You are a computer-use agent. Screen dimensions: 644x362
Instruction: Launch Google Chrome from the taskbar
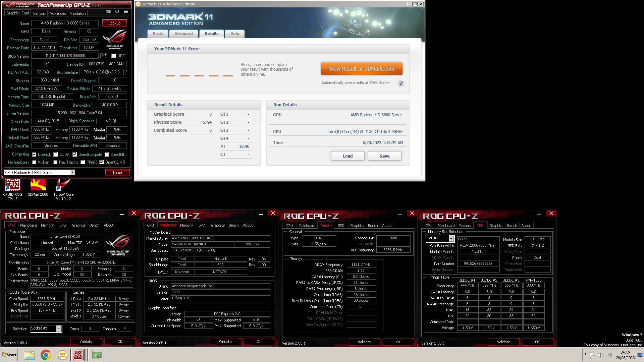(x=46, y=355)
